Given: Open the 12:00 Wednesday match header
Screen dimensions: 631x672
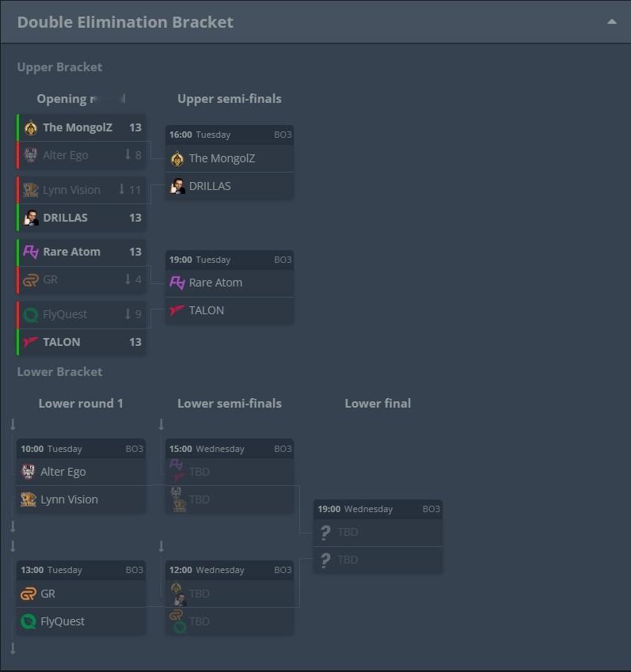Looking at the screenshot, I should 230,570.
